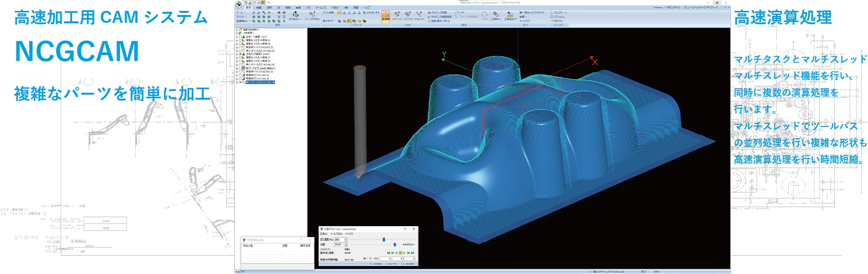
Task: Open 工具(C) menu in tool animation dialog
Action: tap(324, 234)
